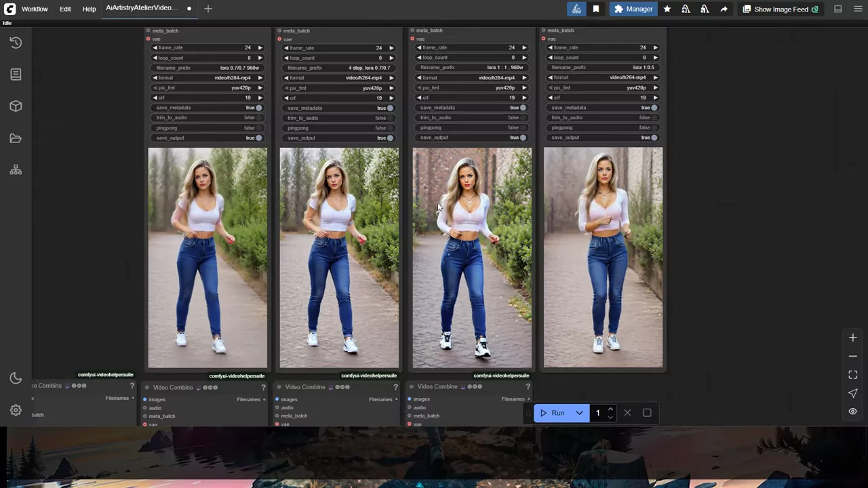Next pix_fmt option in 'lora 0.7/0.7 960w' node
Screen dimensions: 868x488
(x=260, y=88)
